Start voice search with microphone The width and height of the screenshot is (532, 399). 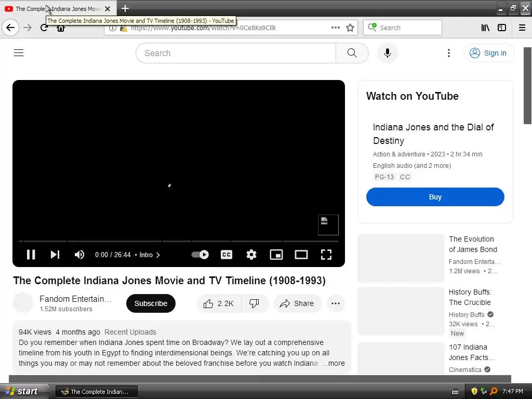(x=388, y=53)
